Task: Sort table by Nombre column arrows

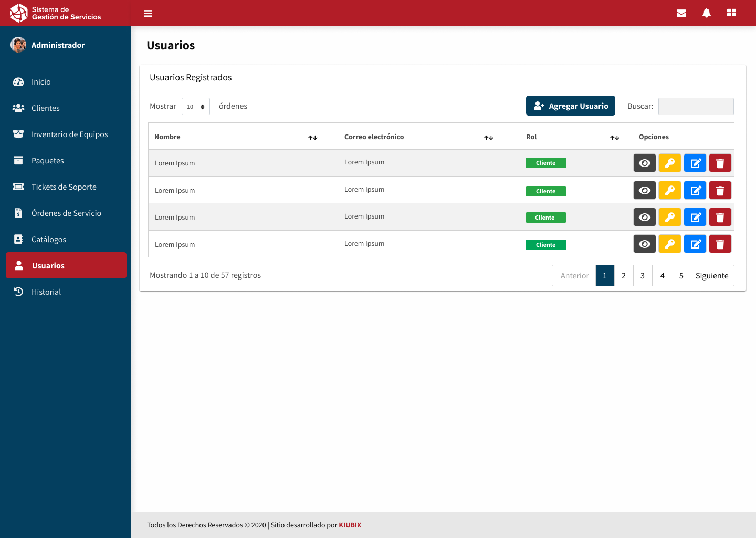Action: (x=313, y=138)
